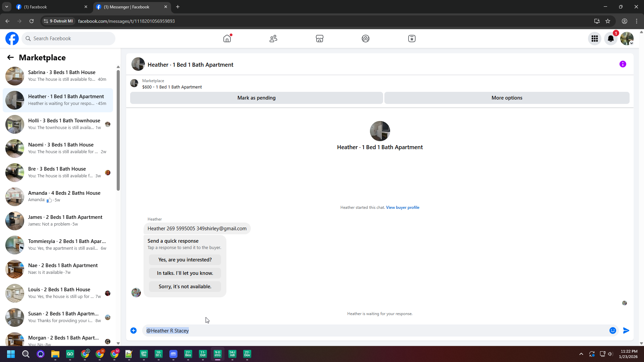Image resolution: width=644 pixels, height=362 pixels.
Task: Open the browser tab search dropdown
Action: tap(6, 7)
